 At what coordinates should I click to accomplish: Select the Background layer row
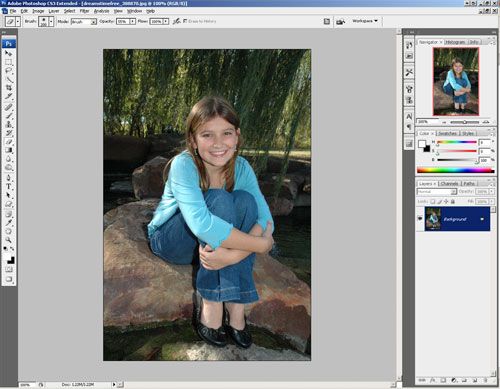pos(457,219)
